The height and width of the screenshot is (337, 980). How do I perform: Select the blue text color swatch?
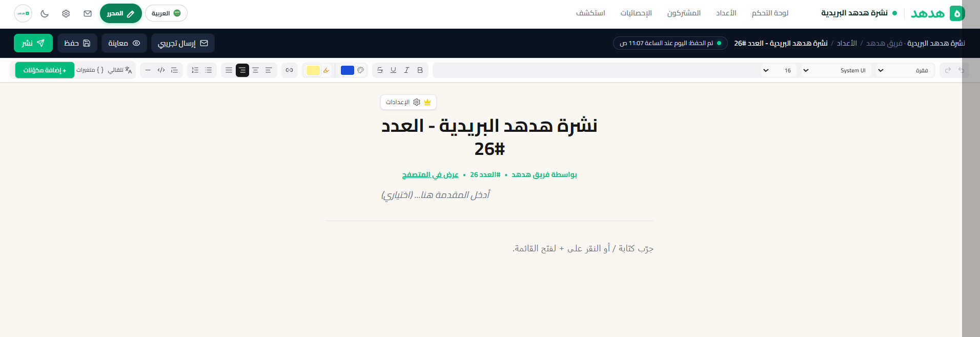[348, 70]
